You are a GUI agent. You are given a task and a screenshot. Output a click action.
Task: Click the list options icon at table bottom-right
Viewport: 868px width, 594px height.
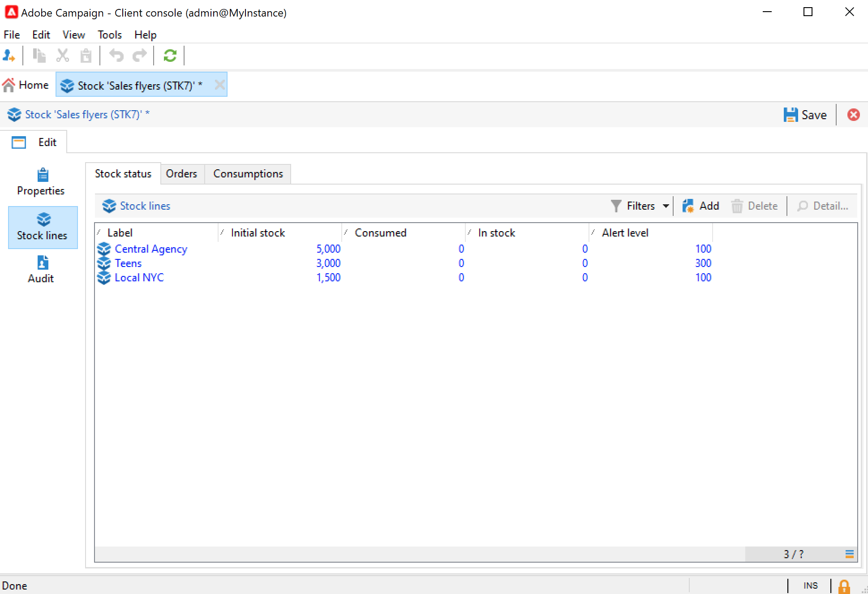tap(849, 554)
